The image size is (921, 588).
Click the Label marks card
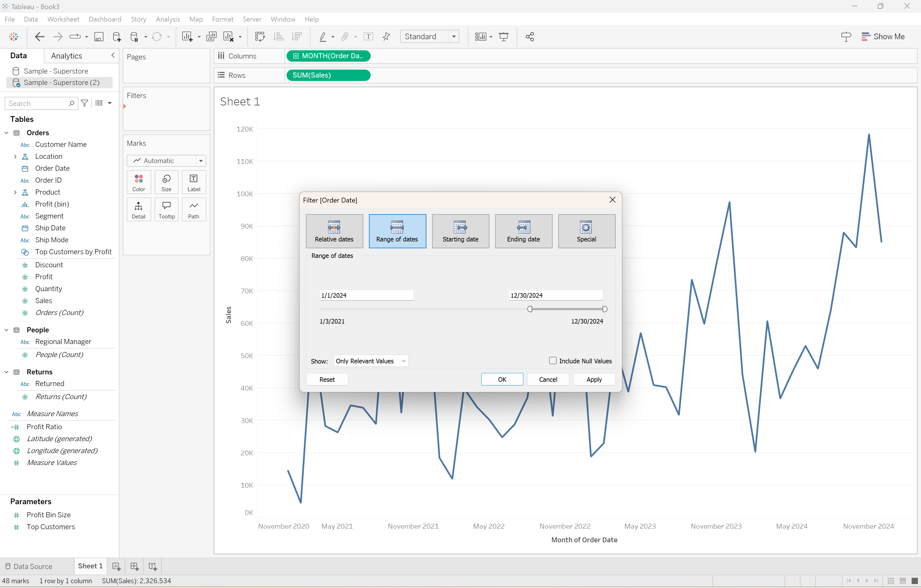pos(194,182)
